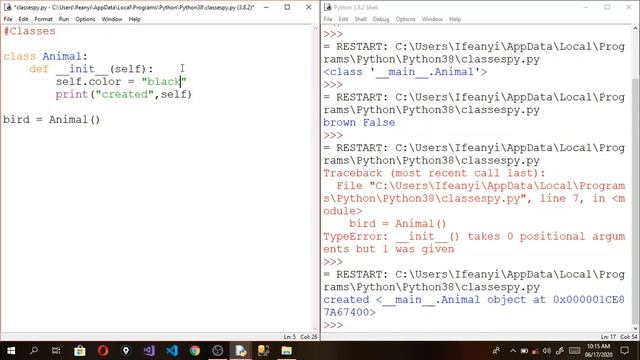Launch Visual Studio from taskbar

(149, 351)
